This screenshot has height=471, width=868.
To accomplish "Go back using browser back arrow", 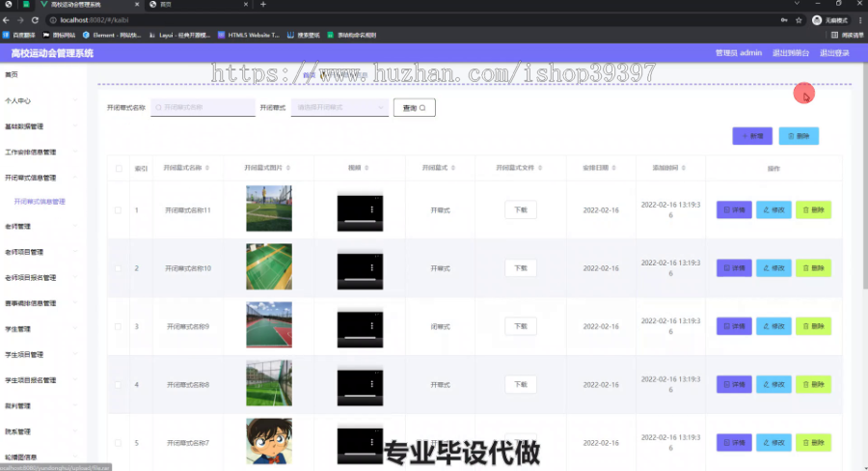I will [x=6, y=20].
